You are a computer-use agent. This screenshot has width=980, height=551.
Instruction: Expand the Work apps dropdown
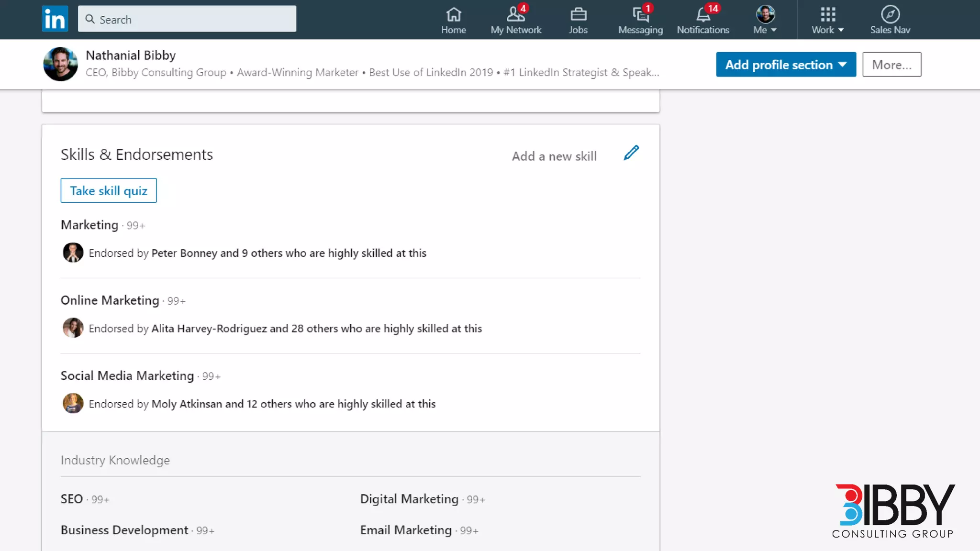pyautogui.click(x=827, y=20)
